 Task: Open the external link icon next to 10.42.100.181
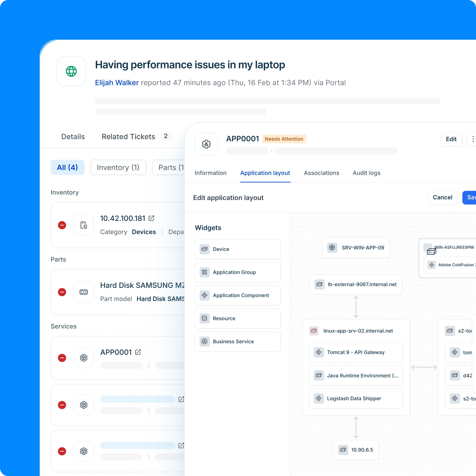[151, 218]
